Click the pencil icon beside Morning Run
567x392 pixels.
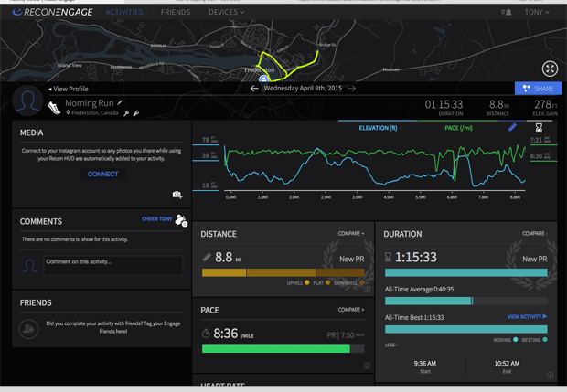120,103
